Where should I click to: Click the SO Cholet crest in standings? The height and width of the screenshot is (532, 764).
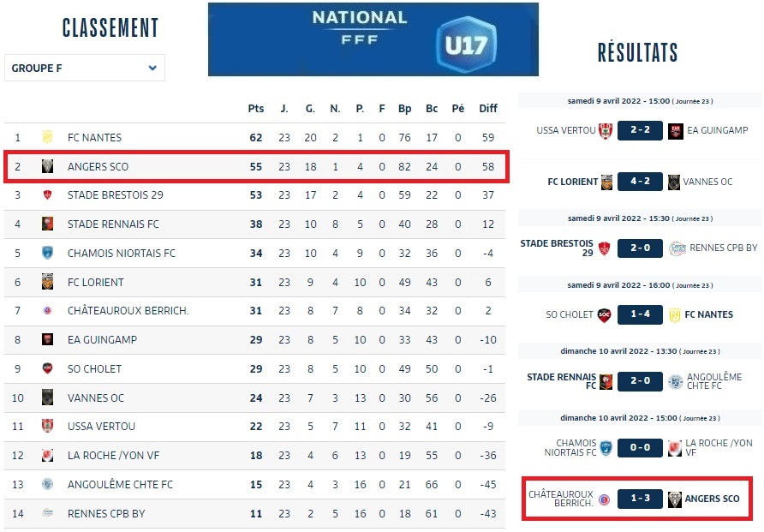48,368
